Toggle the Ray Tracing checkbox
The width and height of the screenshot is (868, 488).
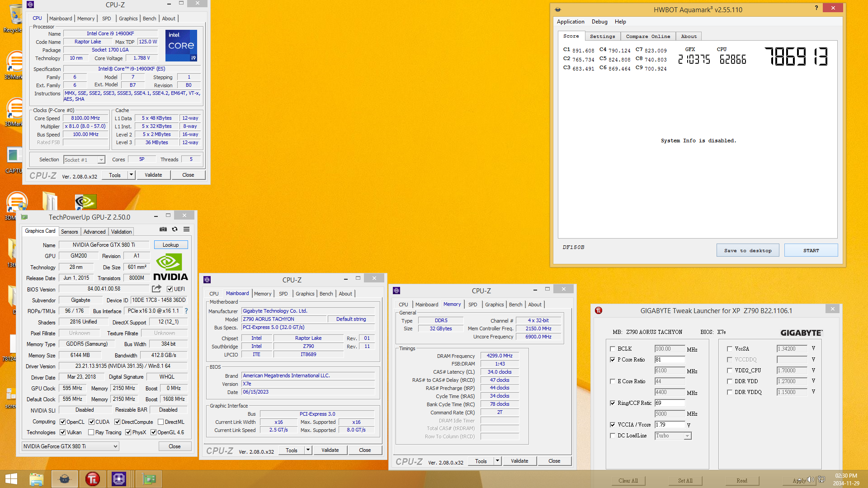pos(91,432)
